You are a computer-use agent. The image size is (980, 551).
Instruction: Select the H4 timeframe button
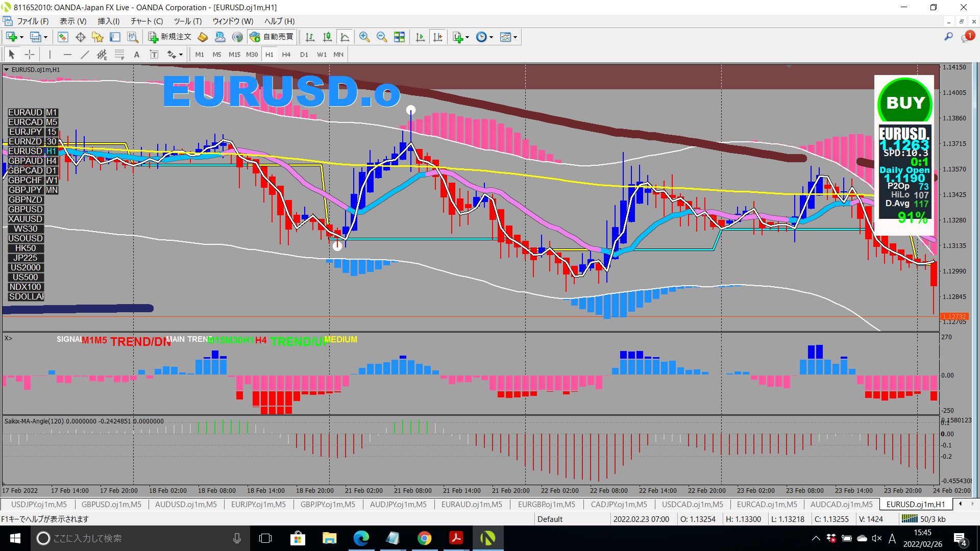286,55
